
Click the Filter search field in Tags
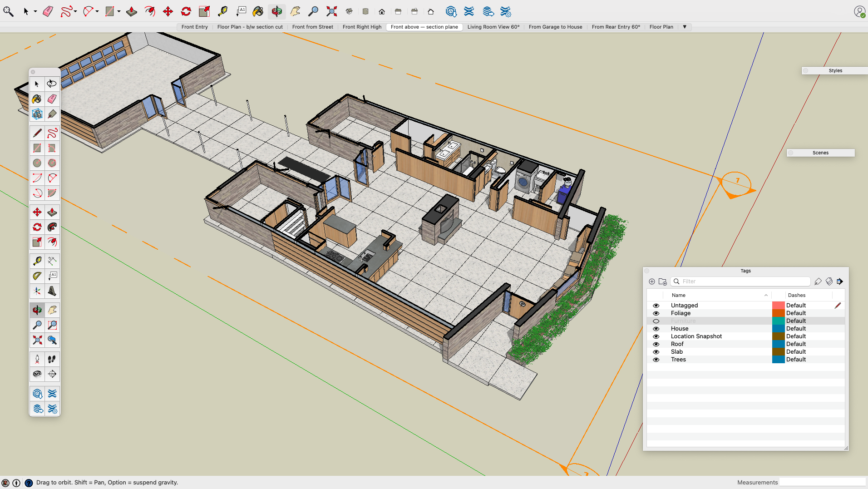coord(744,282)
